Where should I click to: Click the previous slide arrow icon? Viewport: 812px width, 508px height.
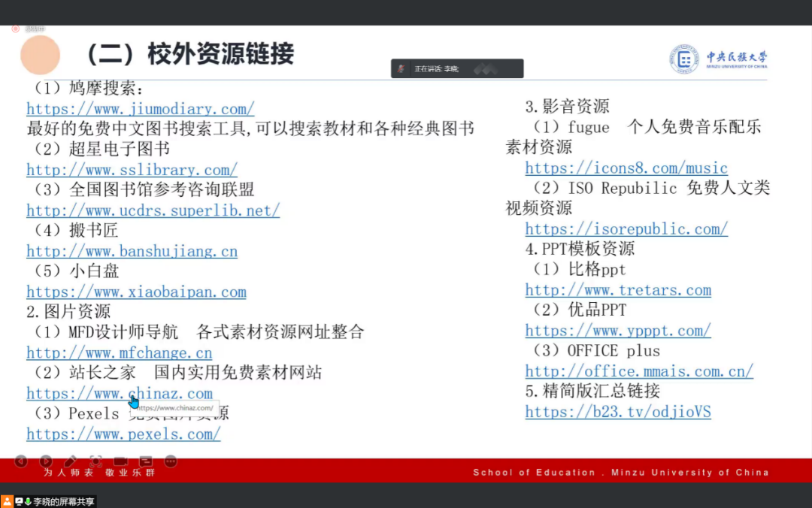[21, 461]
